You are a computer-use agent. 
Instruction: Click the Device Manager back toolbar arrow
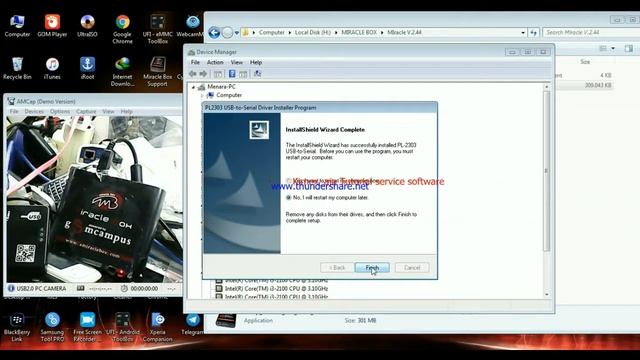tap(193, 74)
